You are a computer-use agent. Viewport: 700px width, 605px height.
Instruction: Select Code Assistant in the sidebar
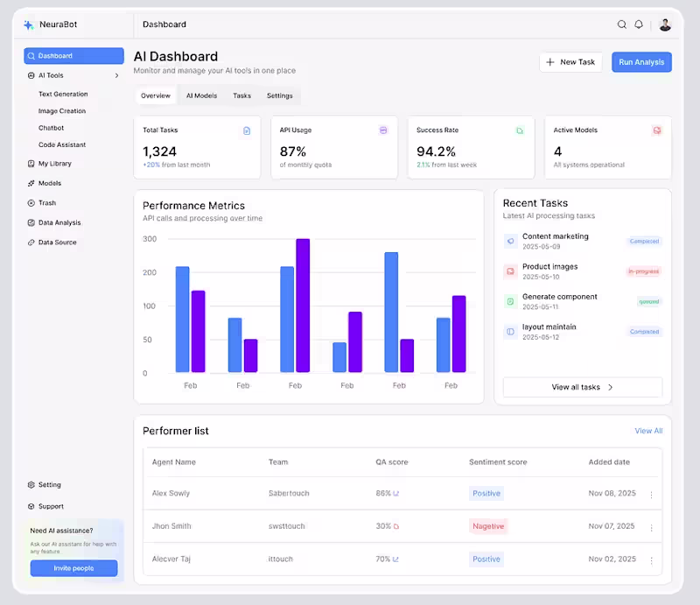tap(62, 144)
